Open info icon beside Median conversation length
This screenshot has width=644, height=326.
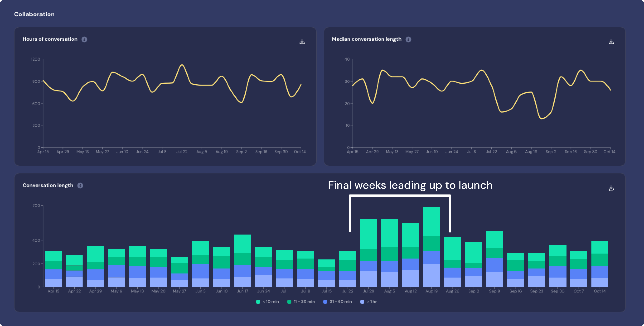[x=408, y=39]
